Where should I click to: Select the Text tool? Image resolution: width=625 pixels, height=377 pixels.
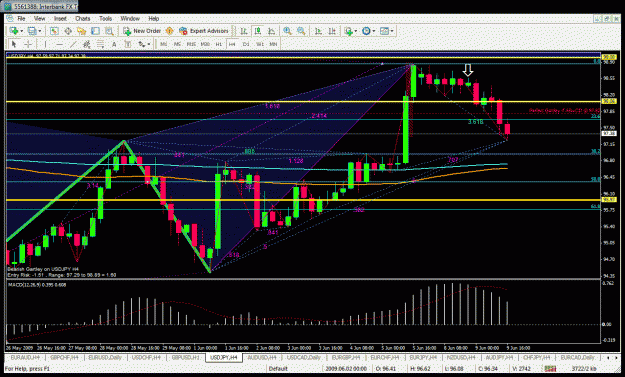(114, 44)
